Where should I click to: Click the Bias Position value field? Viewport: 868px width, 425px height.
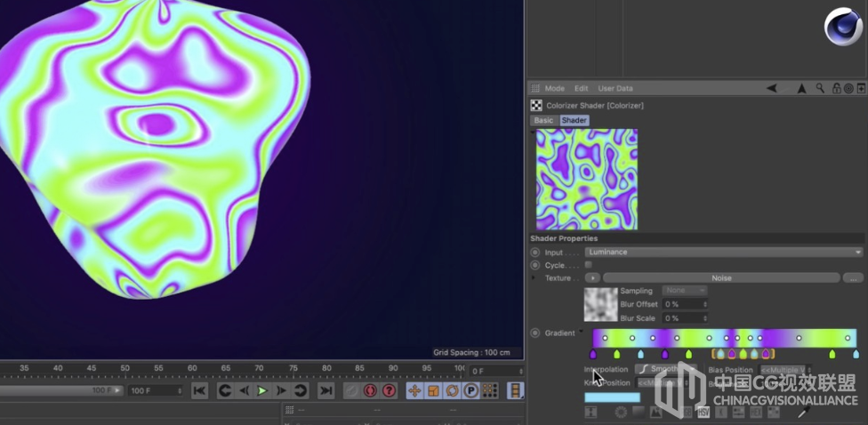[x=786, y=370]
